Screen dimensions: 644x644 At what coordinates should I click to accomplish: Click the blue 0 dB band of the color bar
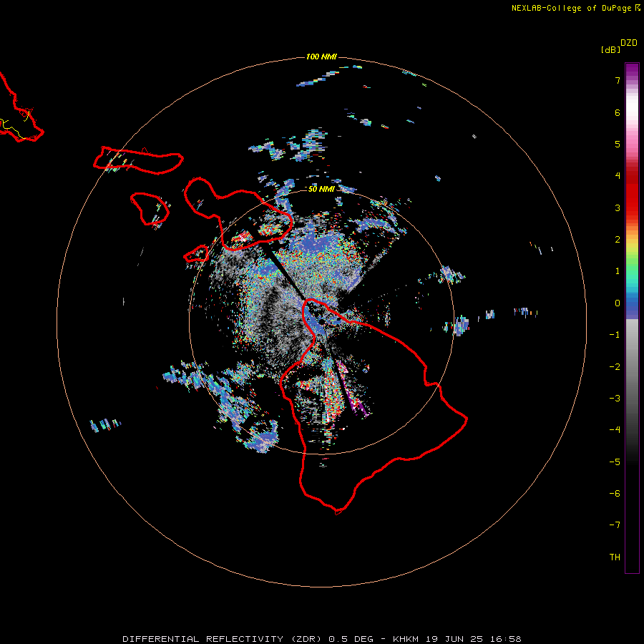coord(632,303)
